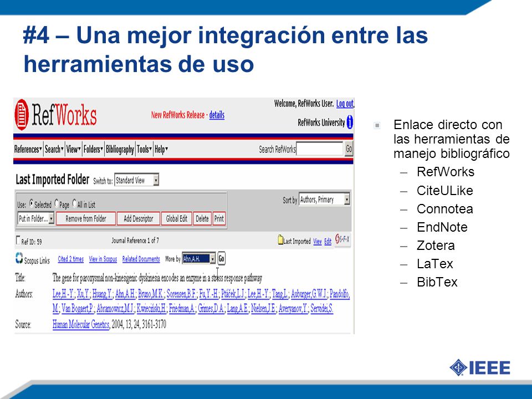
Task: Open the 'Related Documents' link
Action: point(141,259)
